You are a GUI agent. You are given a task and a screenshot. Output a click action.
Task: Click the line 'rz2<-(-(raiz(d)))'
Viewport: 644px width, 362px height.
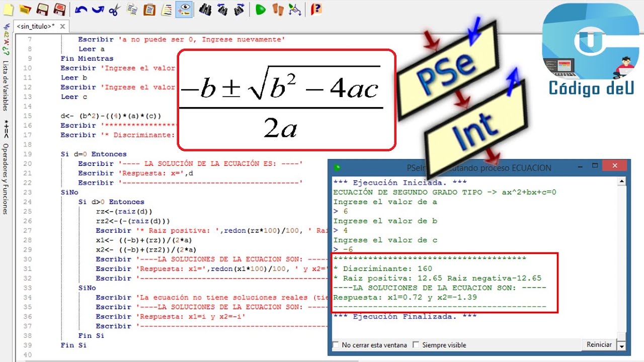[x=133, y=221]
